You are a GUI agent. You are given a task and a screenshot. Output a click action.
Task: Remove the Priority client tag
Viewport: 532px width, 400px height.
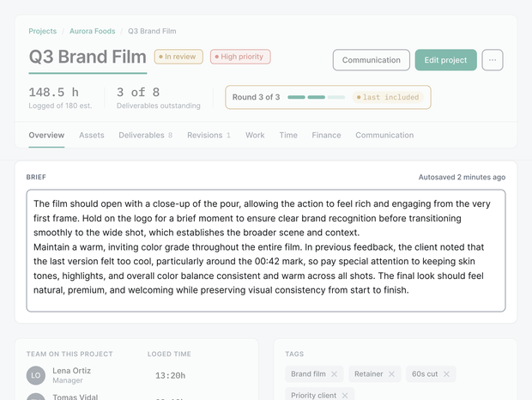(x=345, y=396)
